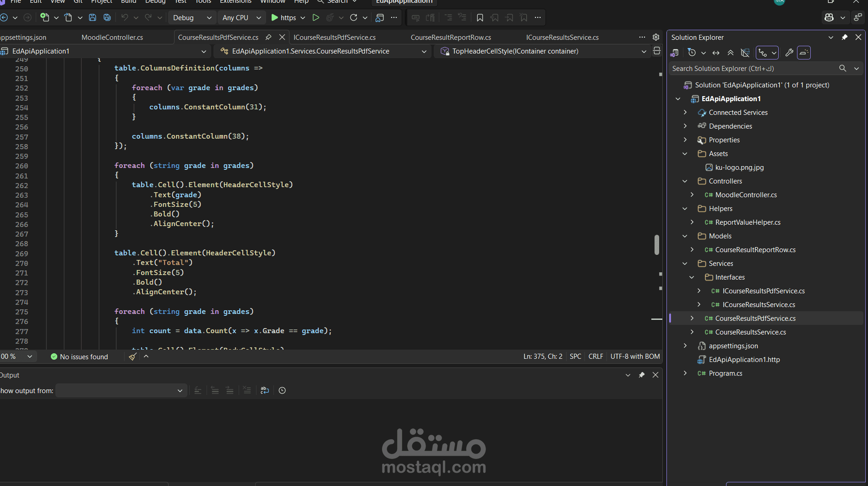This screenshot has height=486, width=868.
Task: Click Switch Views icon in Solution Explorer toolbar
Action: pos(675,53)
